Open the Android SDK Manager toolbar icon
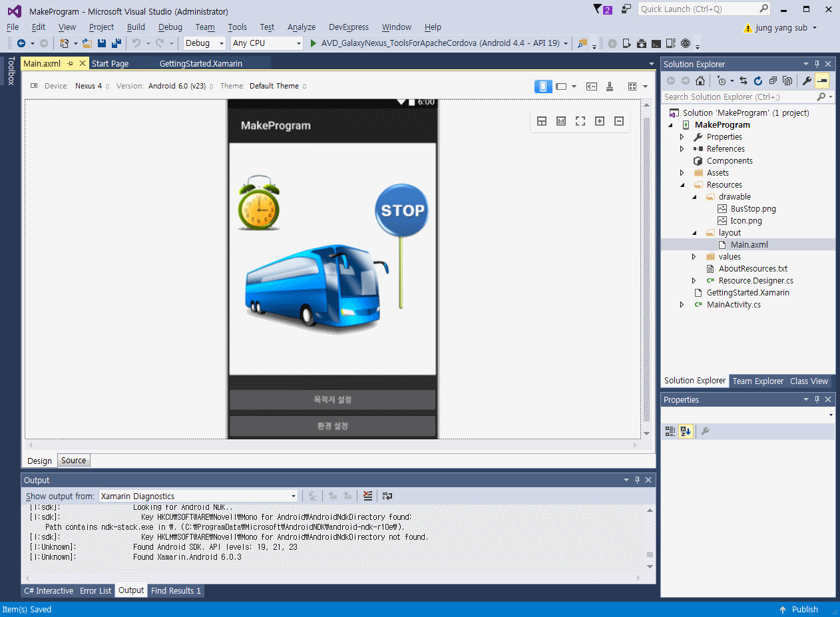 [641, 43]
